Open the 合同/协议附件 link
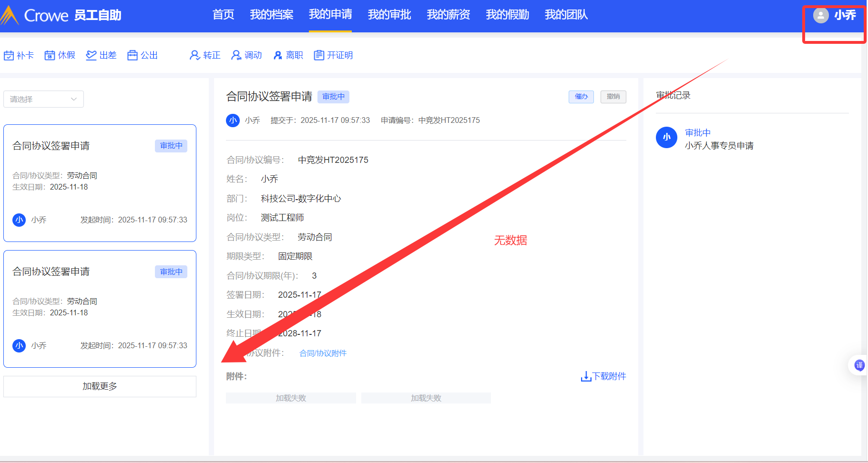 pyautogui.click(x=323, y=353)
